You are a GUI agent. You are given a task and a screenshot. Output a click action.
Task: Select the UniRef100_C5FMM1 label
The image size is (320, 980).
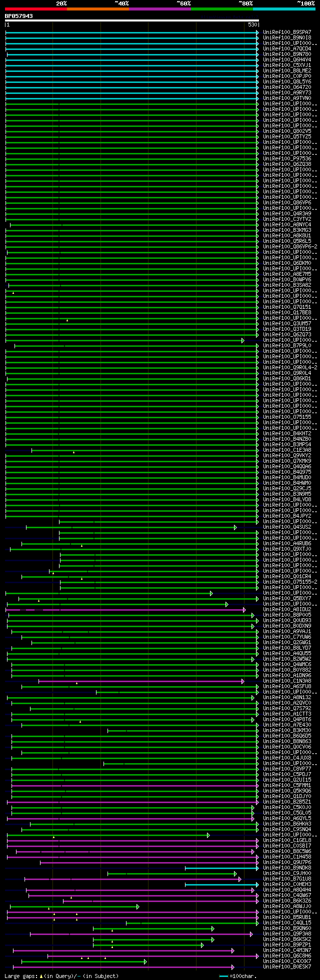pos(287,786)
